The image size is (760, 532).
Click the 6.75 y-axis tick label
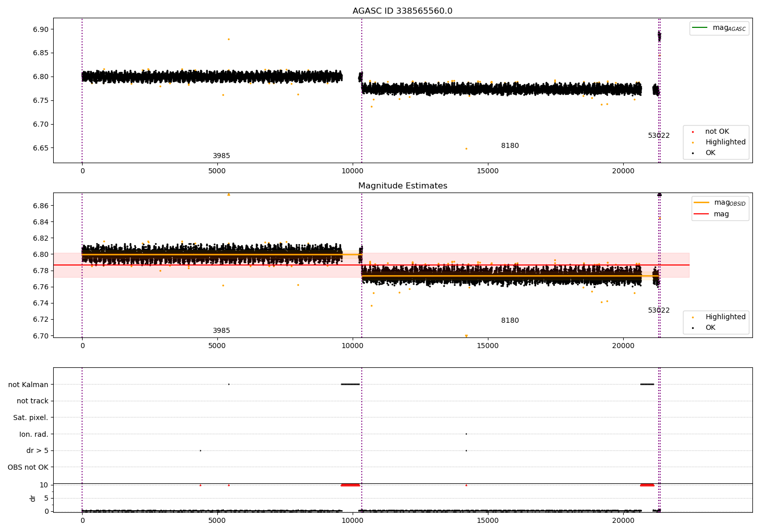(41, 100)
